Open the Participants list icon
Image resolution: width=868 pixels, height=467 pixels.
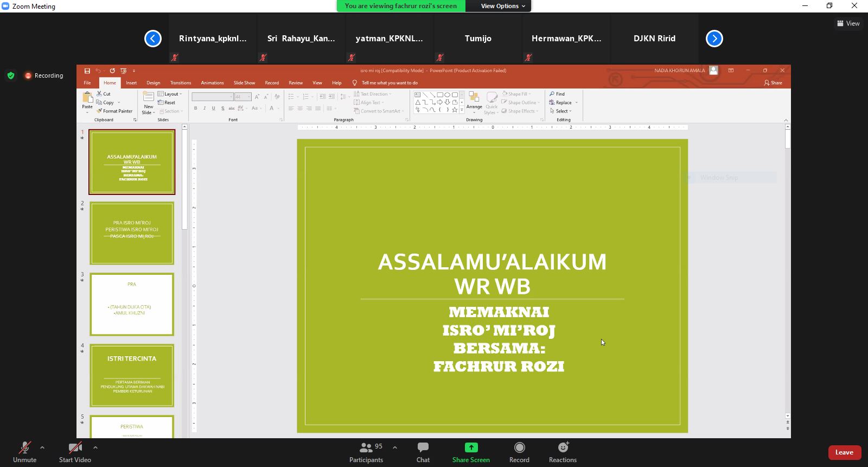(366, 447)
